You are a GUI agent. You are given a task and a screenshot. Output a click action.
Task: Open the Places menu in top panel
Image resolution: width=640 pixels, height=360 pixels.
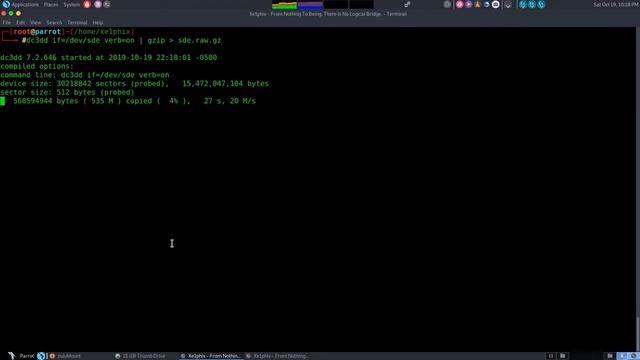coord(51,4)
